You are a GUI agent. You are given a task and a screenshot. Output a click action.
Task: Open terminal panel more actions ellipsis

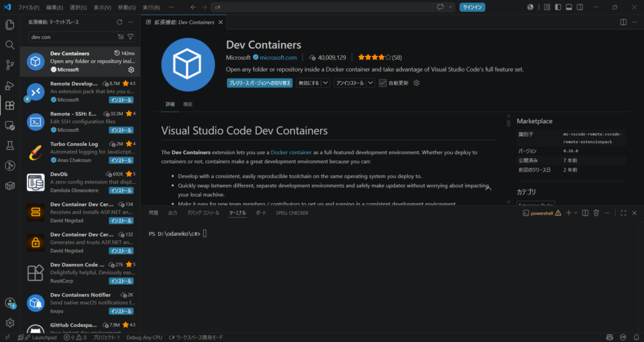coord(607,213)
